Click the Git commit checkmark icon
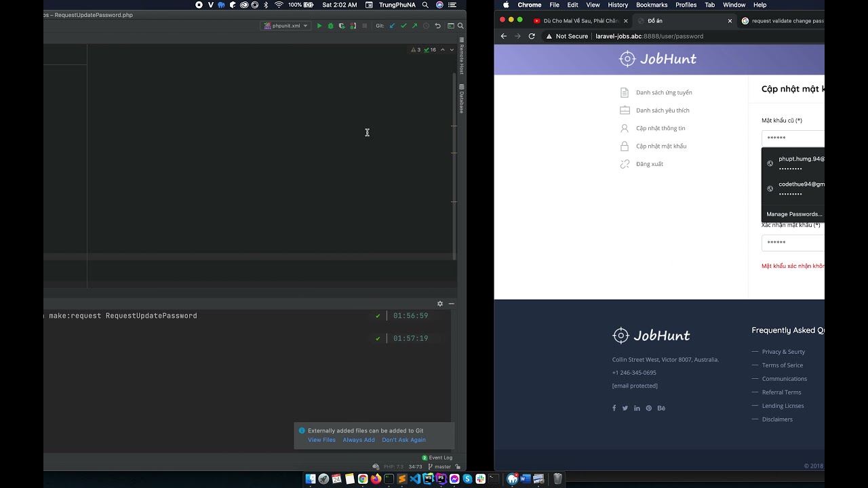 [x=403, y=26]
